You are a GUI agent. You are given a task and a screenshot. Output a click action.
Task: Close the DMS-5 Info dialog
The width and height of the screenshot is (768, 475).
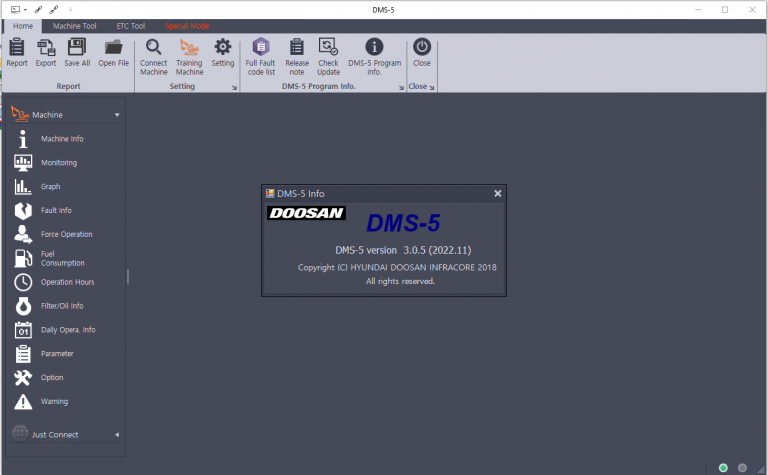498,193
